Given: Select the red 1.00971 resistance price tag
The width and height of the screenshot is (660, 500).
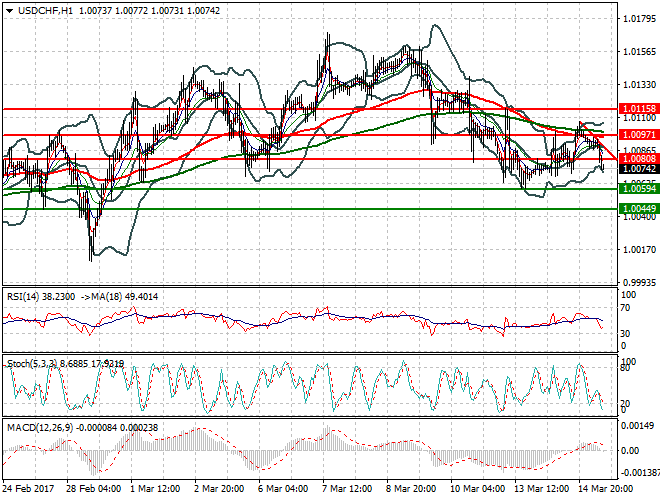Looking at the screenshot, I should click(638, 134).
